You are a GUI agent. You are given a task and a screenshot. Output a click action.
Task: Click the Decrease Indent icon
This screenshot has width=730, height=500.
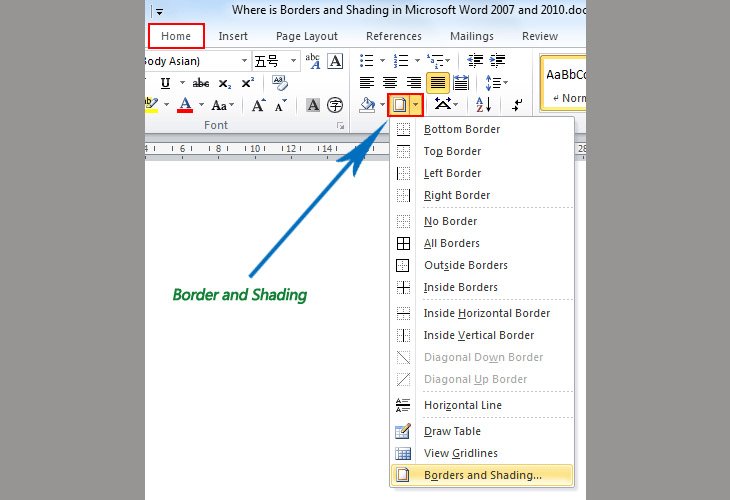point(474,61)
